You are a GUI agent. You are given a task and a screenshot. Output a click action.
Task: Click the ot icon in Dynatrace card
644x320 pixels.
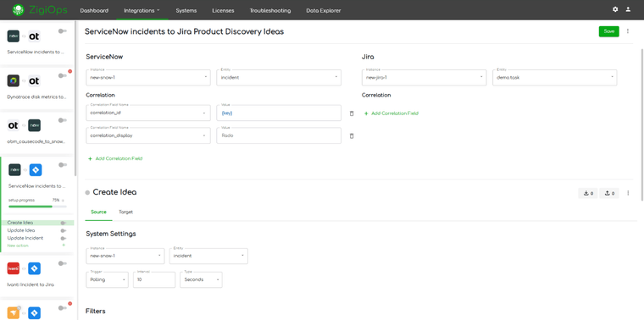coord(34,80)
